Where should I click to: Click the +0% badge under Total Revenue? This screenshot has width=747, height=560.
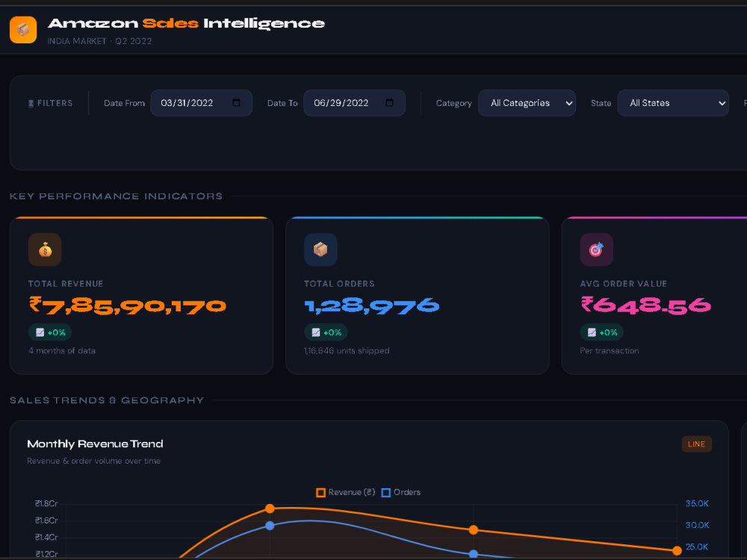(x=50, y=332)
